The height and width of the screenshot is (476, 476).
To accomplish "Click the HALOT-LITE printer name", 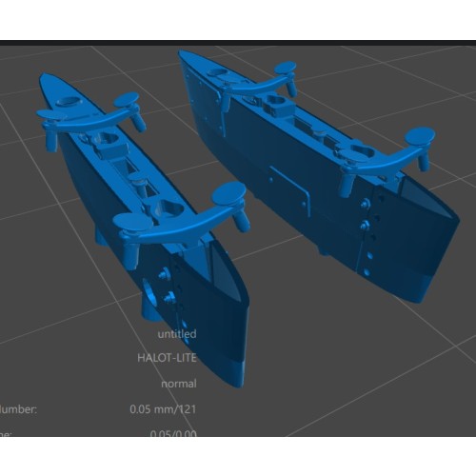I will (167, 358).
